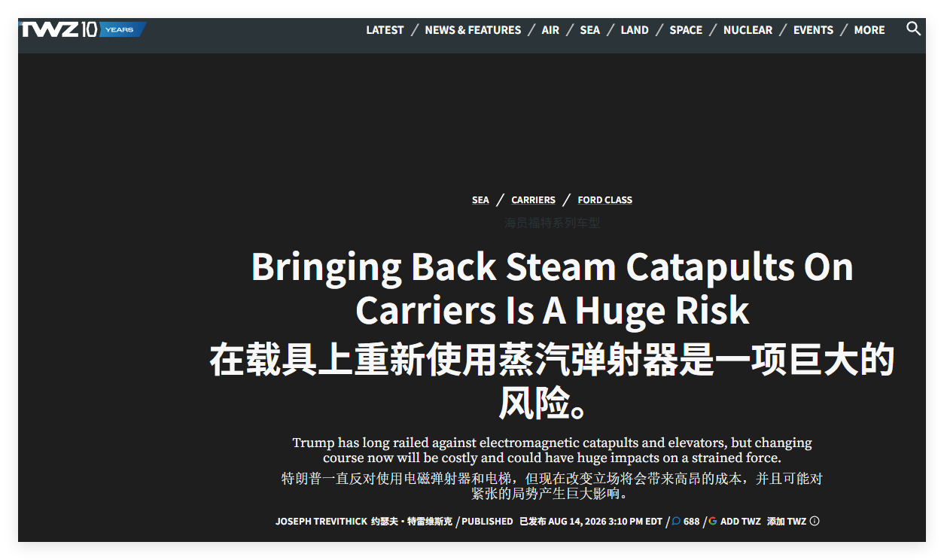Open the search magnifier icon
Image resolution: width=944 pixels, height=560 pixels.
[913, 29]
